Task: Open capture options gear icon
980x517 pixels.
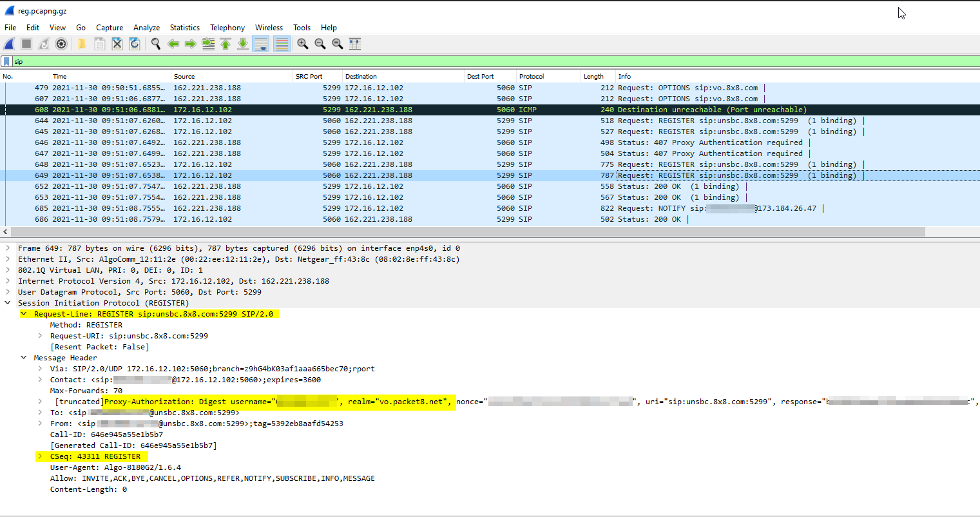Action: click(x=61, y=44)
